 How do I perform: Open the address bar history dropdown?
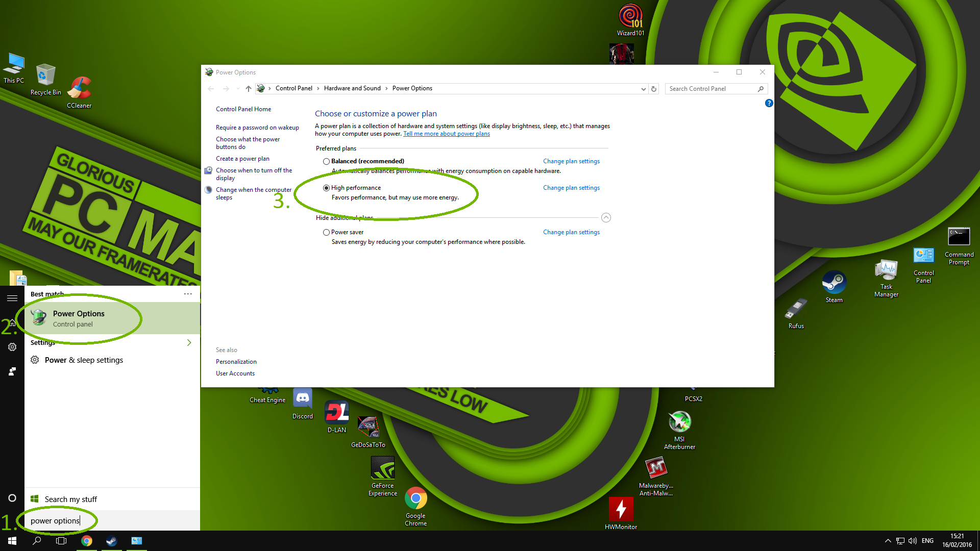tap(643, 89)
